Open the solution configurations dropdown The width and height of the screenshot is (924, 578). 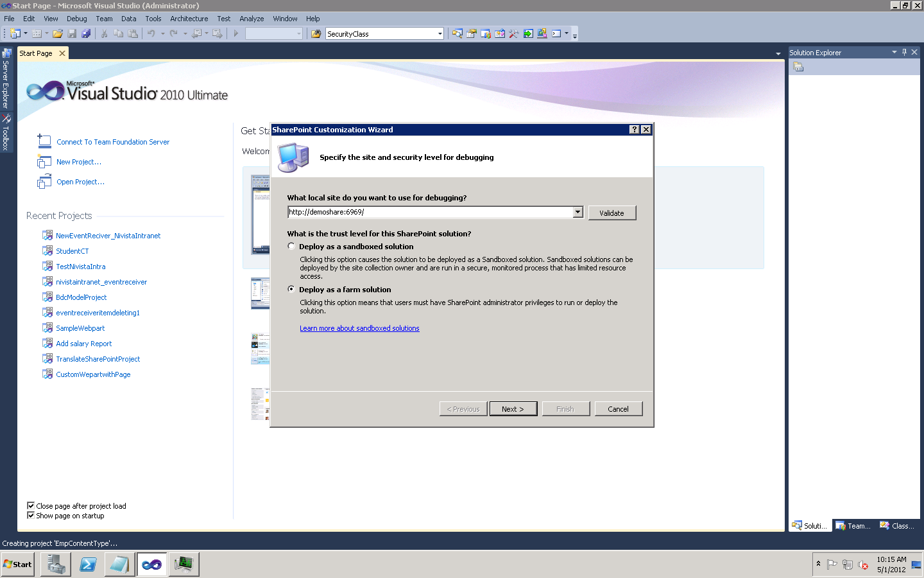299,33
